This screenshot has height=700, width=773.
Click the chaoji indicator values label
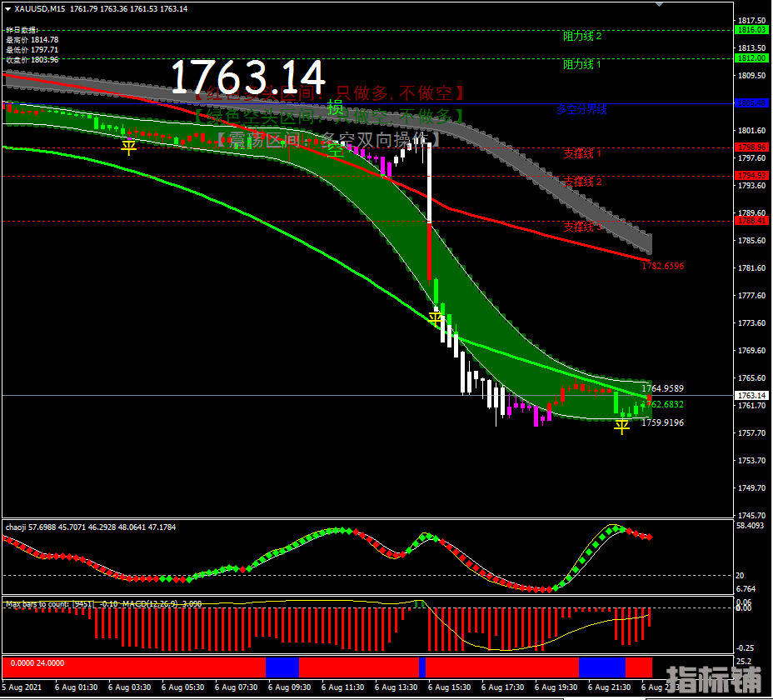pos(91,527)
